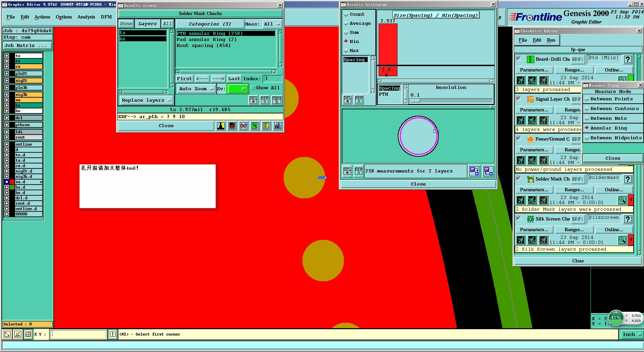Click crossed-out REF icon in Results viewer
644x352 pixels.
click(244, 126)
